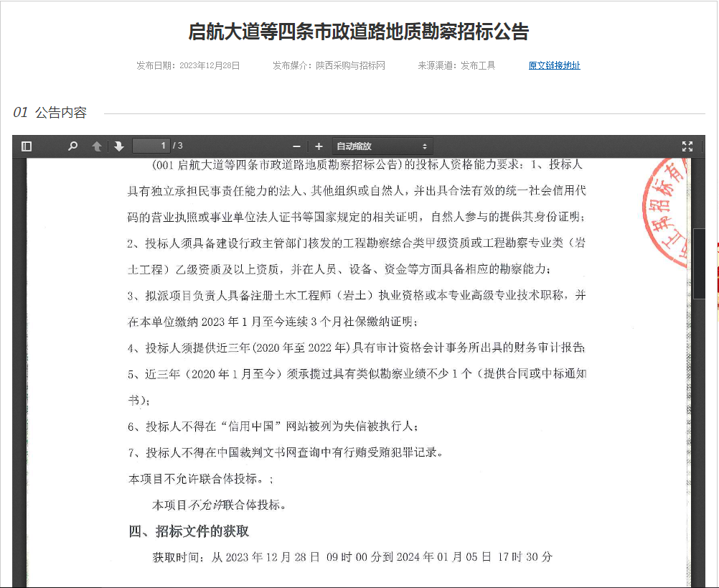Click the line starting 2、投标人须具备建设行政主管部门
719x588 pixels.
[x=357, y=243]
